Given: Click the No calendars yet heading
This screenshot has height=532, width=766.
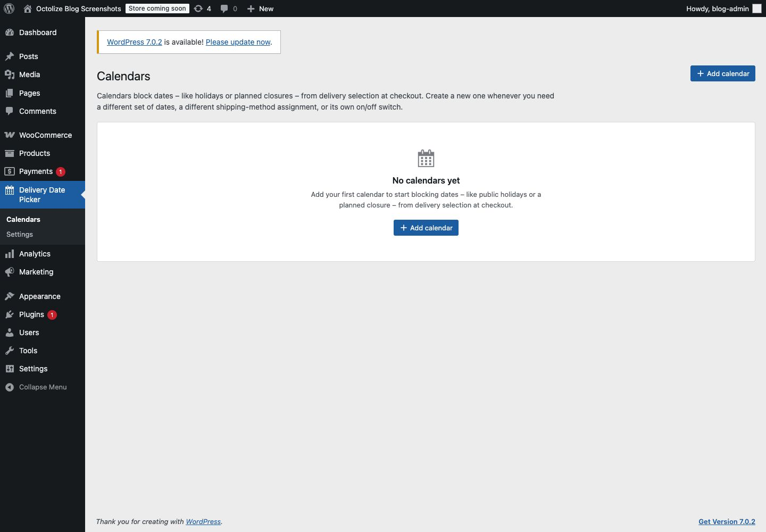Looking at the screenshot, I should coord(426,180).
